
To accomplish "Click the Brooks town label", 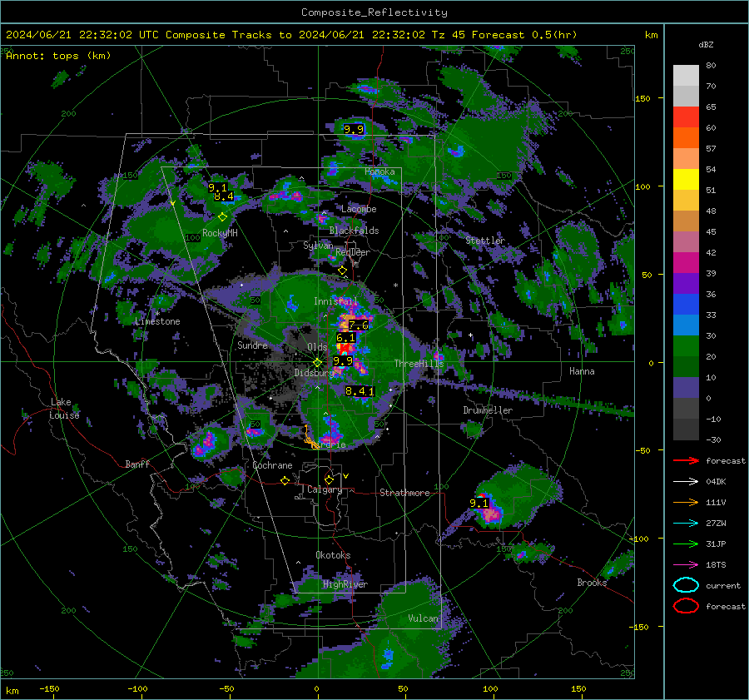I will click(592, 583).
